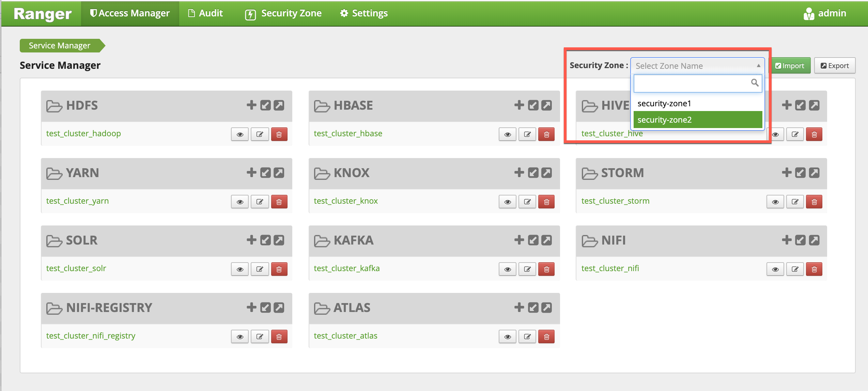Add a new NIFI service
Image resolution: width=868 pixels, height=391 pixels.
tap(787, 240)
